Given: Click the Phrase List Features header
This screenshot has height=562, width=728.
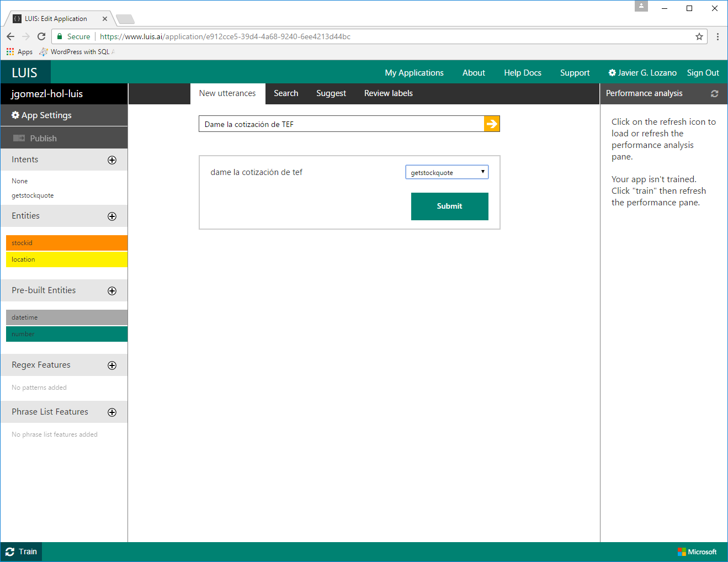Looking at the screenshot, I should (50, 412).
